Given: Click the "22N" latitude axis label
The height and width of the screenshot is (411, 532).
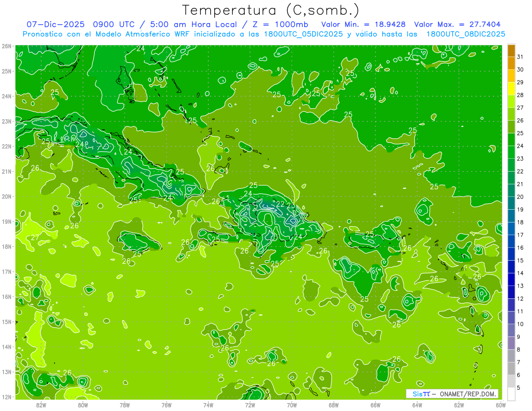Looking at the screenshot, I should coord(7,146).
